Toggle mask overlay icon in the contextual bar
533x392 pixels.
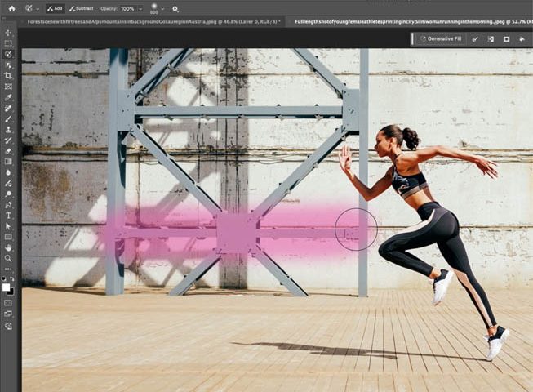click(x=506, y=38)
